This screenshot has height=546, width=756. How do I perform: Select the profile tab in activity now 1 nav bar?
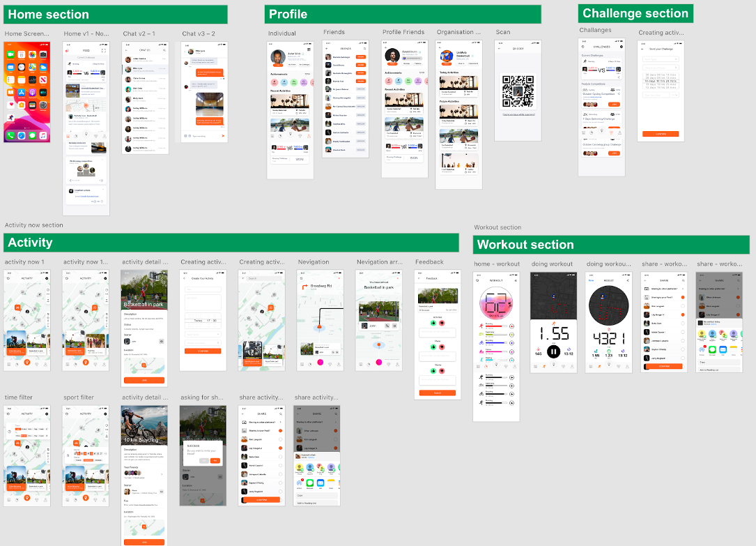pos(45,364)
